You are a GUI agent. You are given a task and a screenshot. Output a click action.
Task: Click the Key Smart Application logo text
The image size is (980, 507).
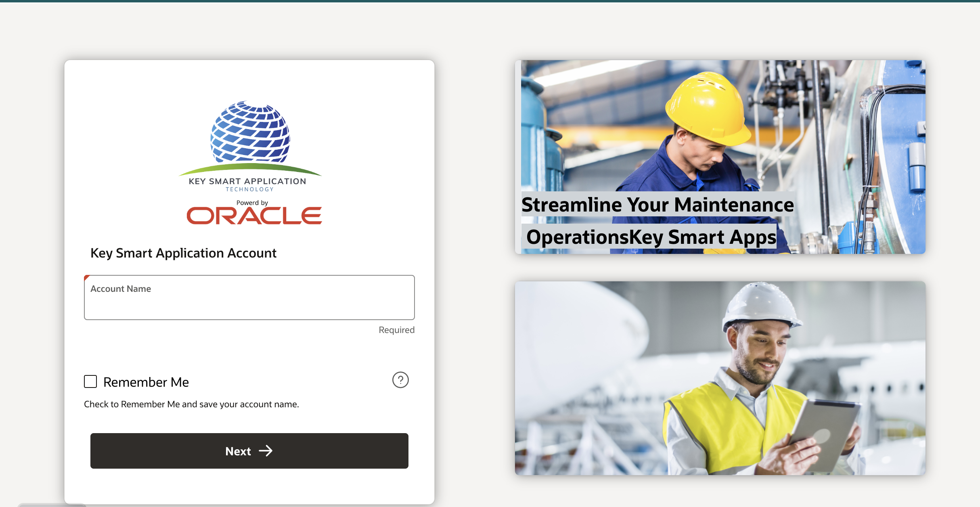tap(247, 182)
